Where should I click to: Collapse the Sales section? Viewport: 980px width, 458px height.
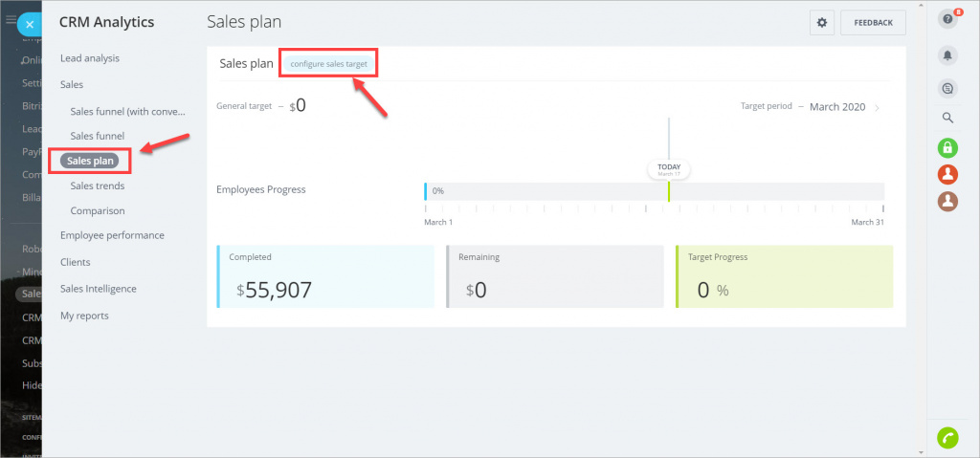[72, 84]
